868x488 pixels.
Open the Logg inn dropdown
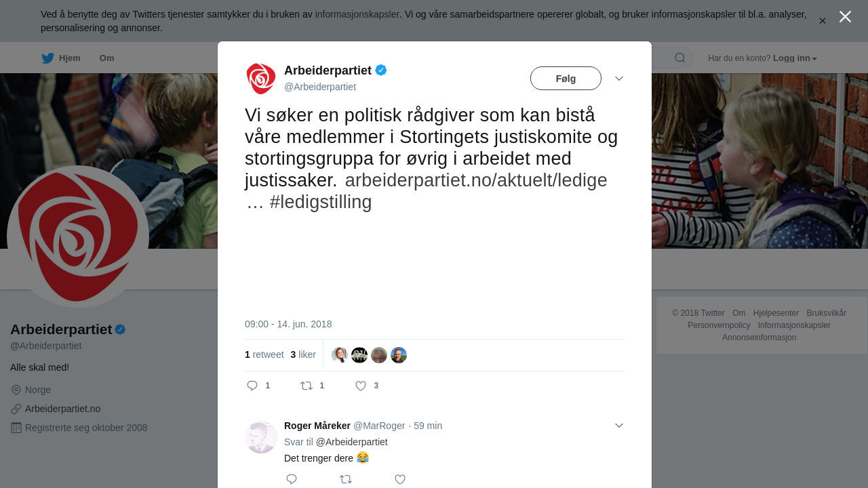[795, 58]
